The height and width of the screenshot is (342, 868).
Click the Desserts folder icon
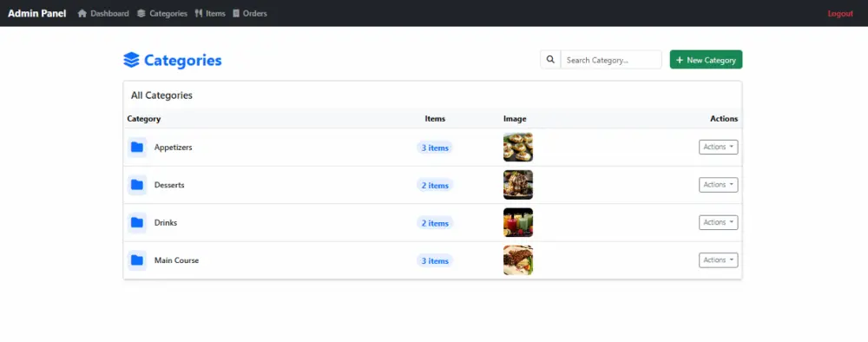(x=137, y=185)
